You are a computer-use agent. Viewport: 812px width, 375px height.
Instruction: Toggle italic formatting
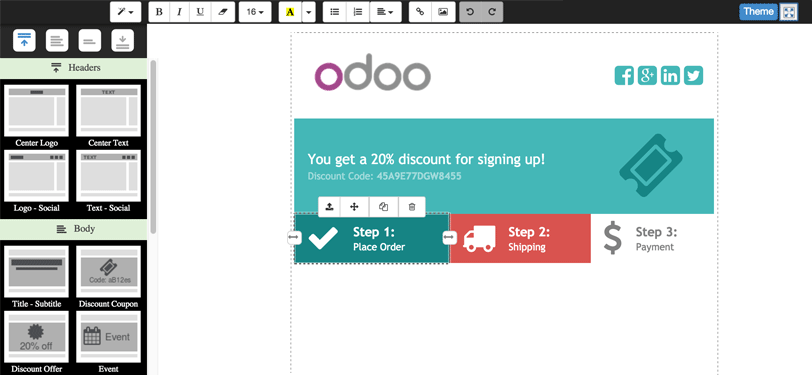click(x=179, y=12)
